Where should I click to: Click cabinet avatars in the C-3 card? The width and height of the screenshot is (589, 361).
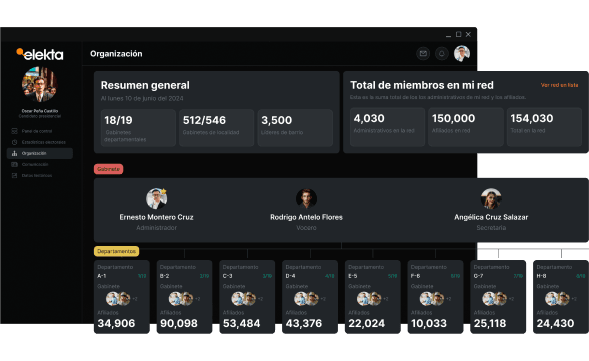pyautogui.click(x=244, y=299)
